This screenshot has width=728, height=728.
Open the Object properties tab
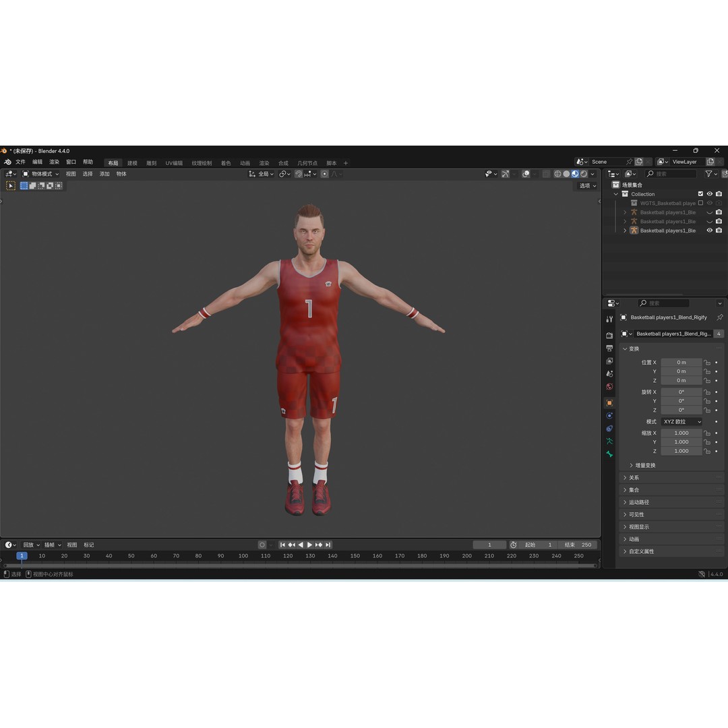(609, 403)
